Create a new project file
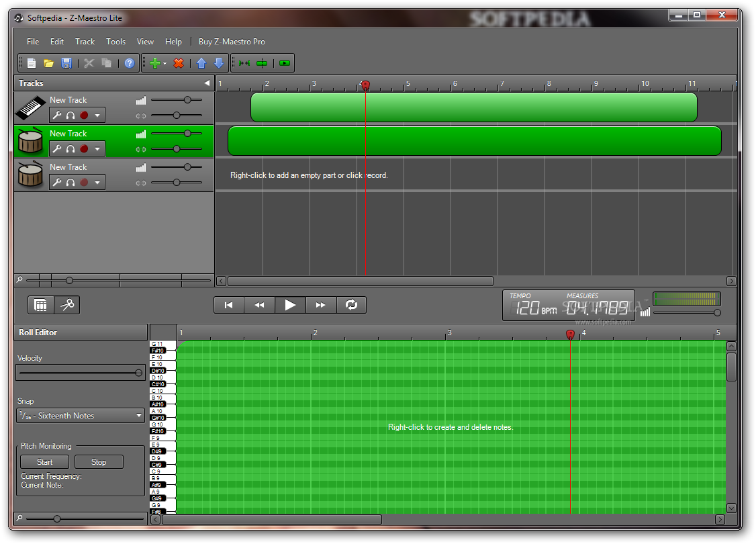This screenshot has width=756, height=544. [32, 63]
